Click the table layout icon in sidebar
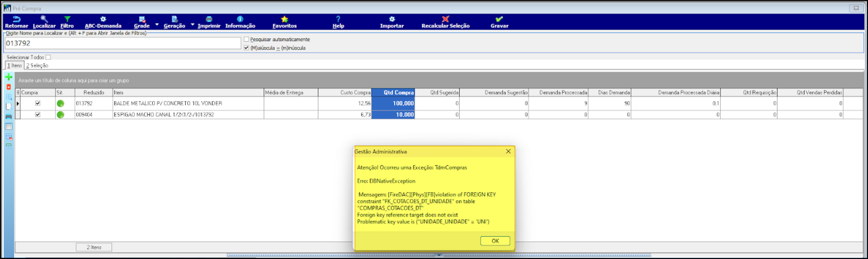Image resolution: width=868 pixels, height=259 pixels. coord(8,126)
